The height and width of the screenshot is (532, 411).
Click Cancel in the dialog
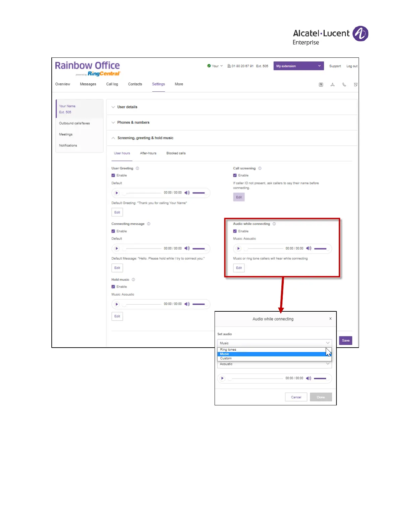tap(296, 397)
